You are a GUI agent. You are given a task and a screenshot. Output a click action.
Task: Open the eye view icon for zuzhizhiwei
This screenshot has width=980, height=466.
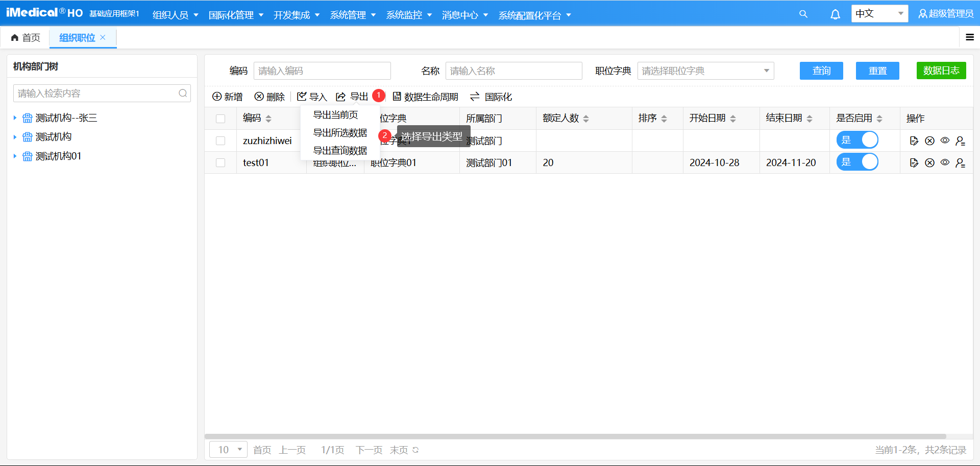pyautogui.click(x=945, y=141)
